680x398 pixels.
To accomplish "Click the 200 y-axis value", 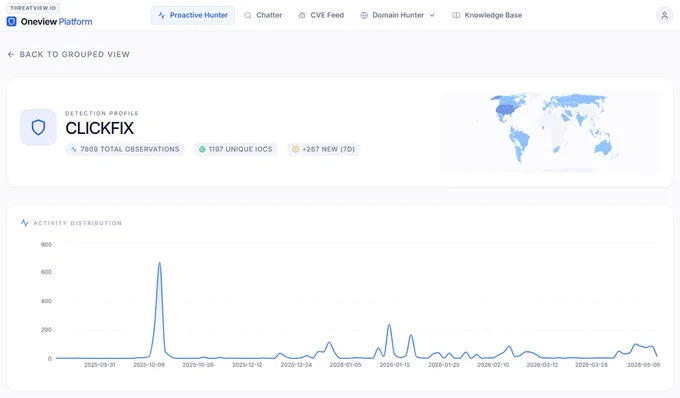I will [46, 330].
